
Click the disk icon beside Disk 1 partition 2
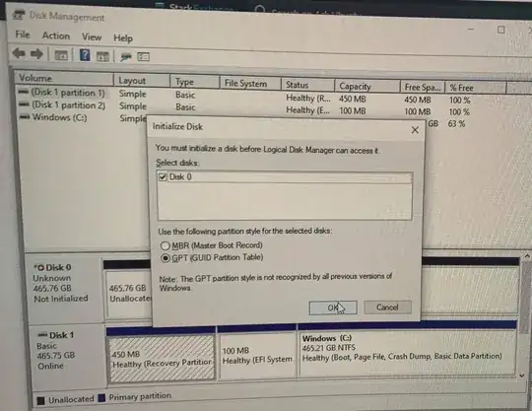tap(24, 104)
